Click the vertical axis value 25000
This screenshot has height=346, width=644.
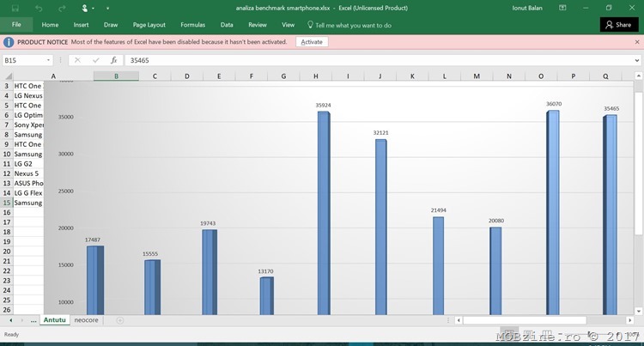point(66,191)
